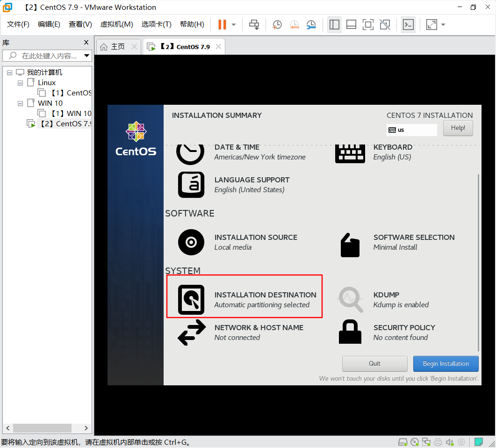
Task: Open the Security Policy lock icon
Action: (x=350, y=332)
